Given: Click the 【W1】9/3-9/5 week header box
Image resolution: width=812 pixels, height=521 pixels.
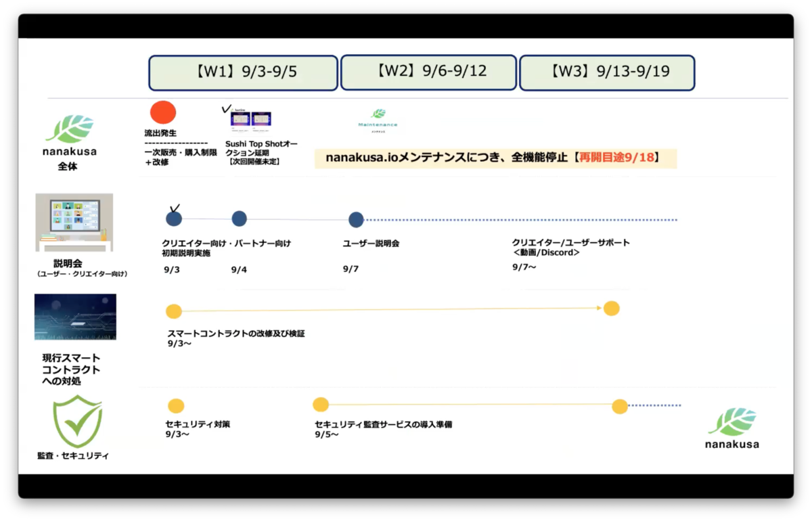Looking at the screenshot, I should (x=243, y=72).
